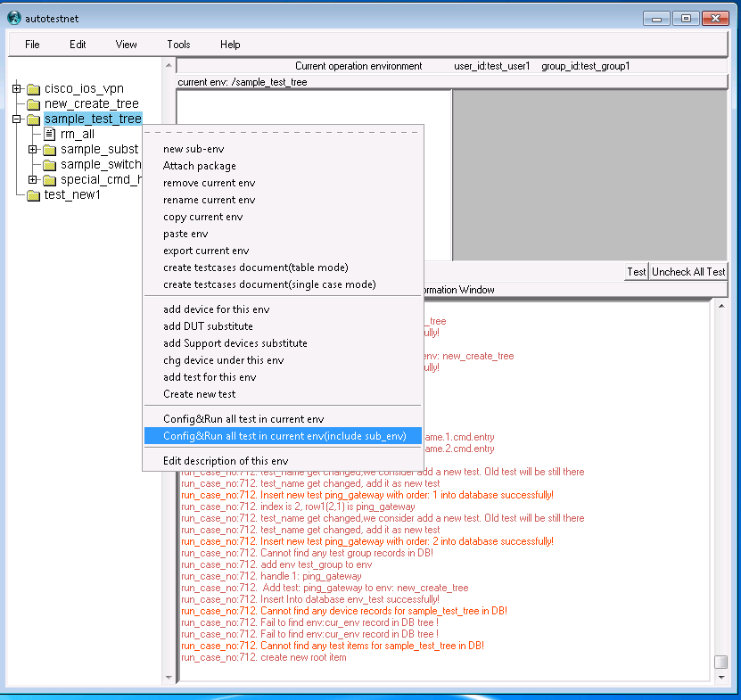Click the test_new1 folder icon
The image size is (741, 700).
pos(34,195)
